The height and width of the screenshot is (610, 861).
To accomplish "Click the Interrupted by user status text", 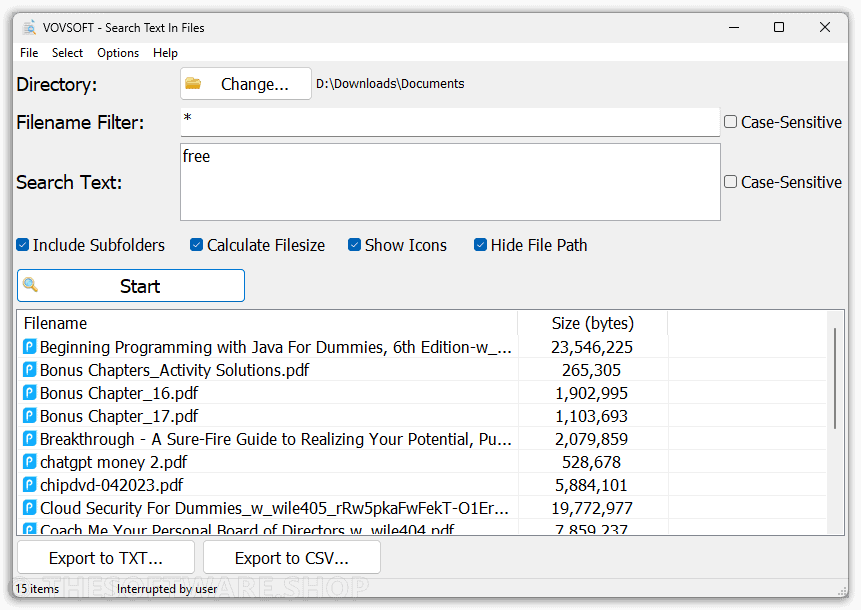I will (167, 589).
